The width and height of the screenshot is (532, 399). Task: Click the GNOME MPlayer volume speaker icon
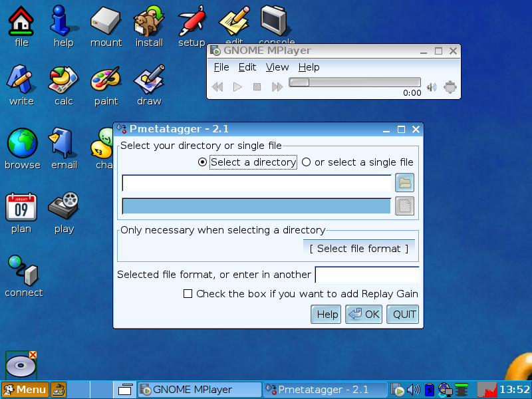pyautogui.click(x=432, y=87)
